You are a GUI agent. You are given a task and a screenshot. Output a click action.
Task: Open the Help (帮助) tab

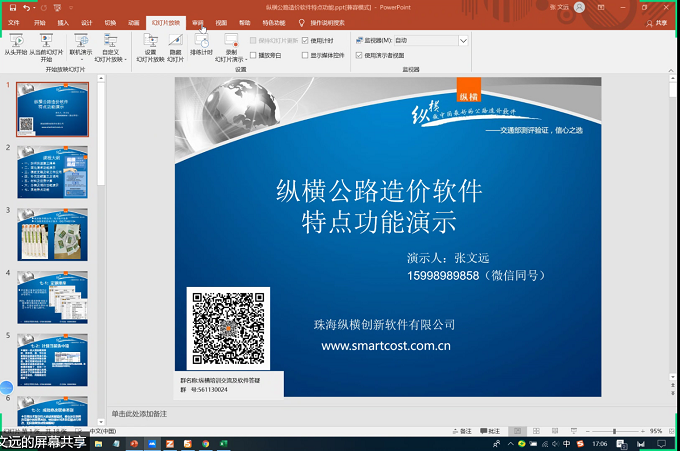[245, 23]
